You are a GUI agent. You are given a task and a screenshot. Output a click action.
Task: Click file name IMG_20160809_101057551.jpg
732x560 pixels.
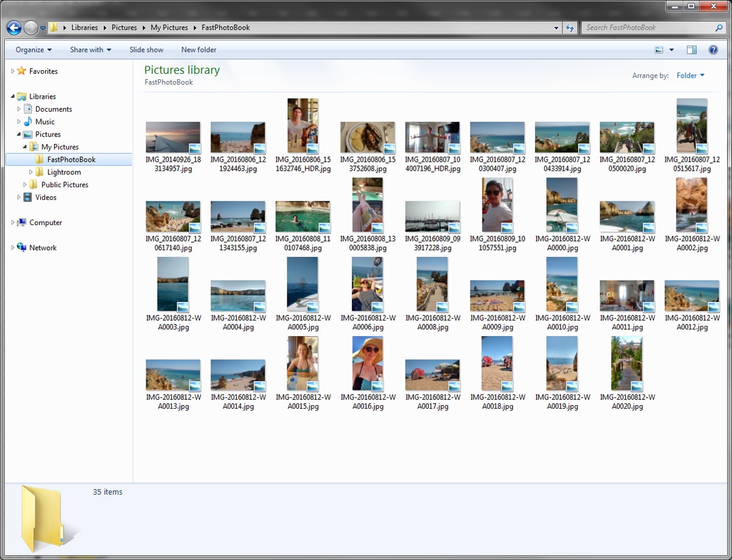click(497, 243)
